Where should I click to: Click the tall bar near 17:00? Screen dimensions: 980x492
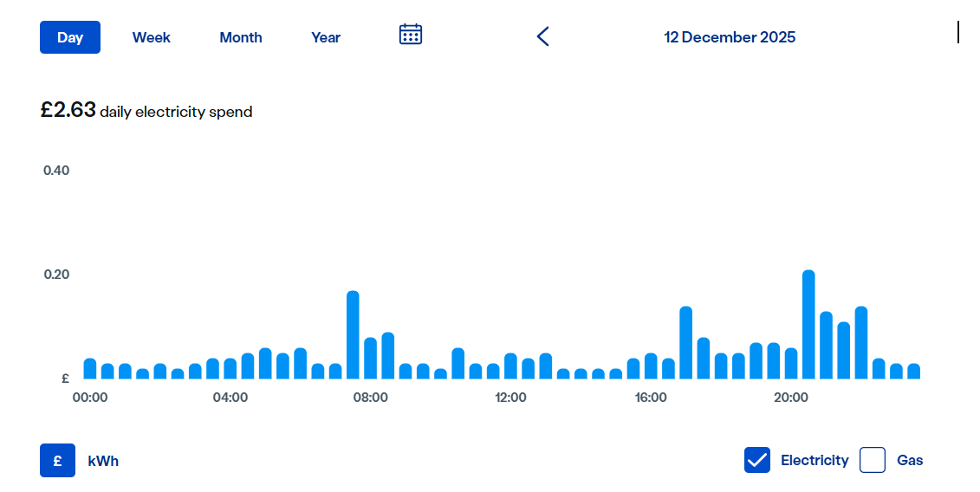(685, 343)
